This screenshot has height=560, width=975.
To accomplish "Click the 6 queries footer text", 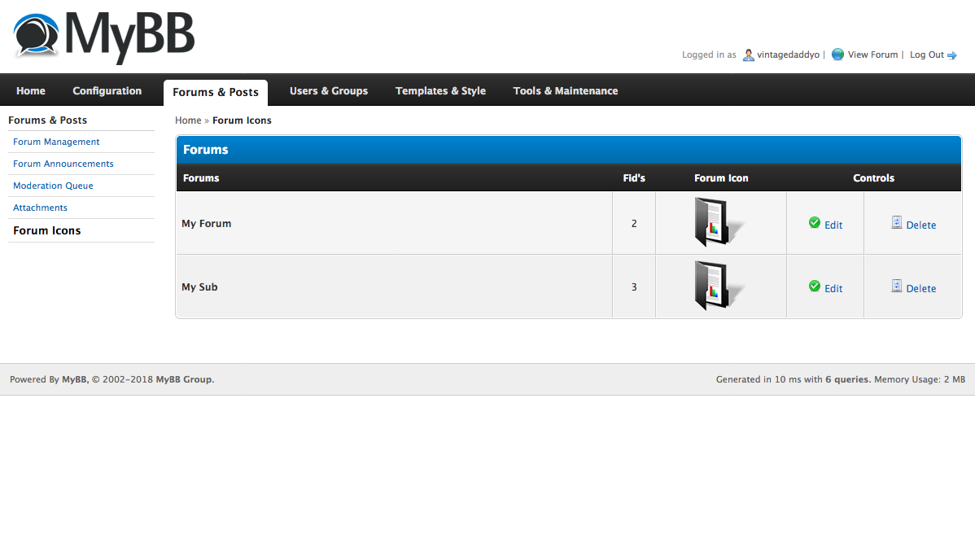I will click(846, 379).
